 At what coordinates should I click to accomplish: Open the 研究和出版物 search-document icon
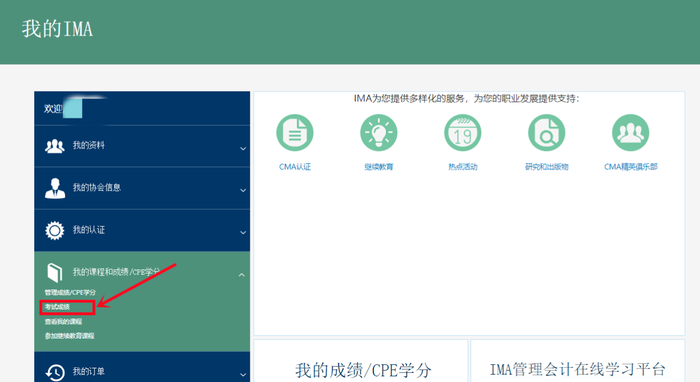click(x=546, y=133)
